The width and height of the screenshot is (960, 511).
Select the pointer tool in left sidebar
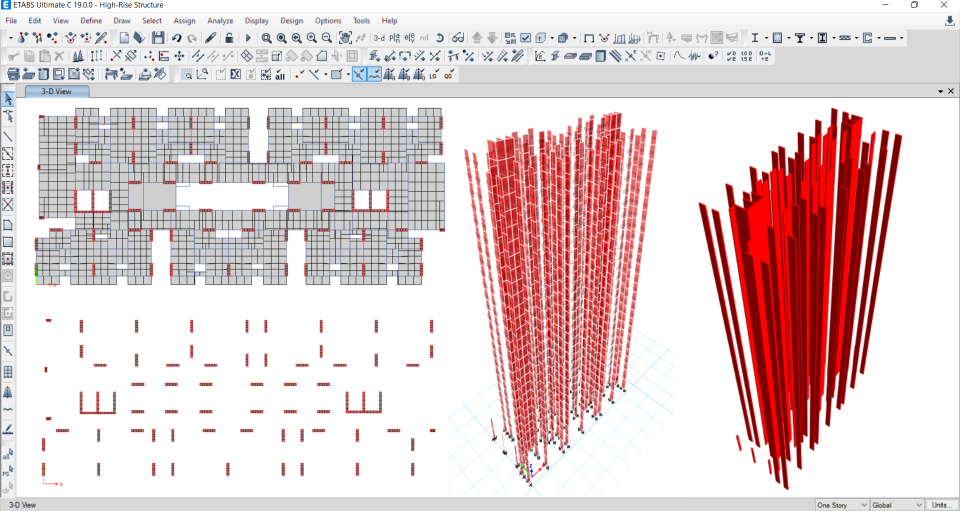pos(8,98)
